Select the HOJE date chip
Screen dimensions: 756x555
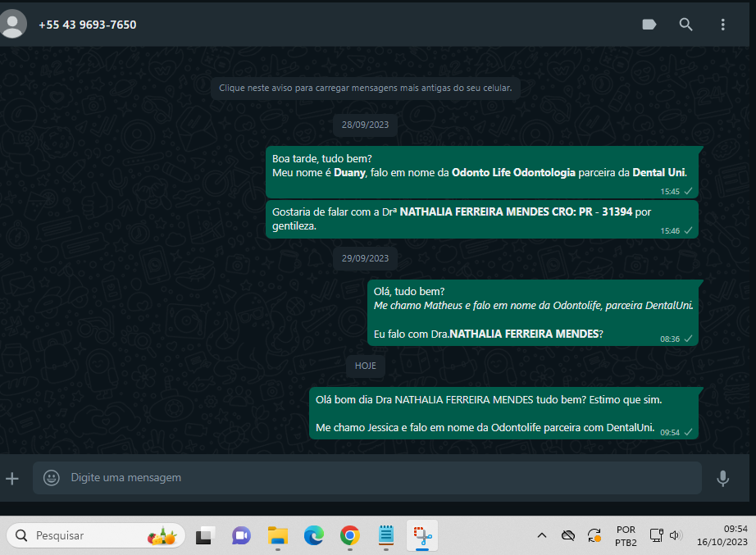pyautogui.click(x=365, y=366)
